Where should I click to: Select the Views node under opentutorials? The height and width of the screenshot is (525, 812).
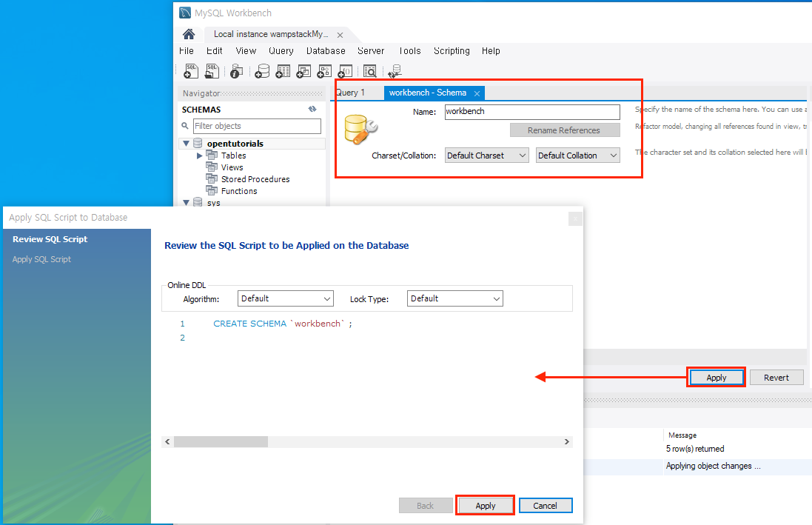tap(232, 167)
